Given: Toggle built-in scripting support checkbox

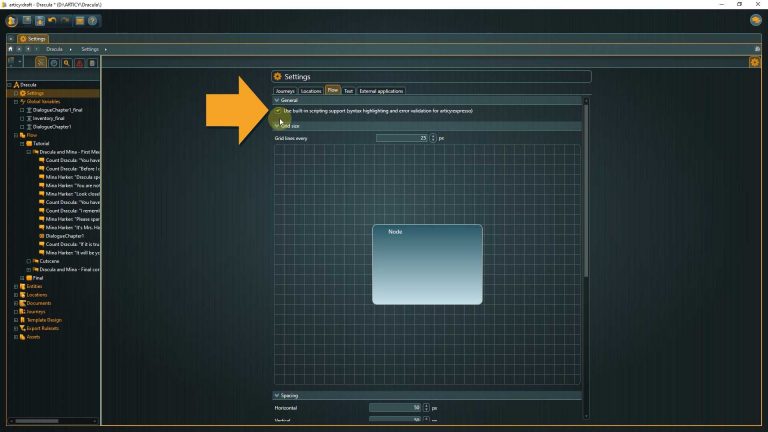Looking at the screenshot, I should (x=278, y=111).
